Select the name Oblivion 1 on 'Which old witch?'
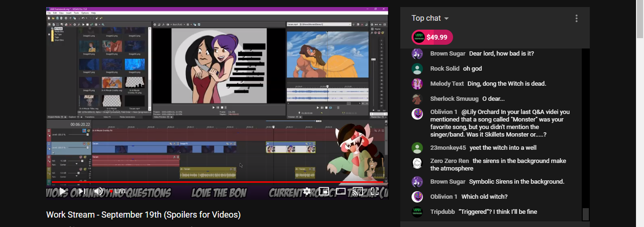 444,197
